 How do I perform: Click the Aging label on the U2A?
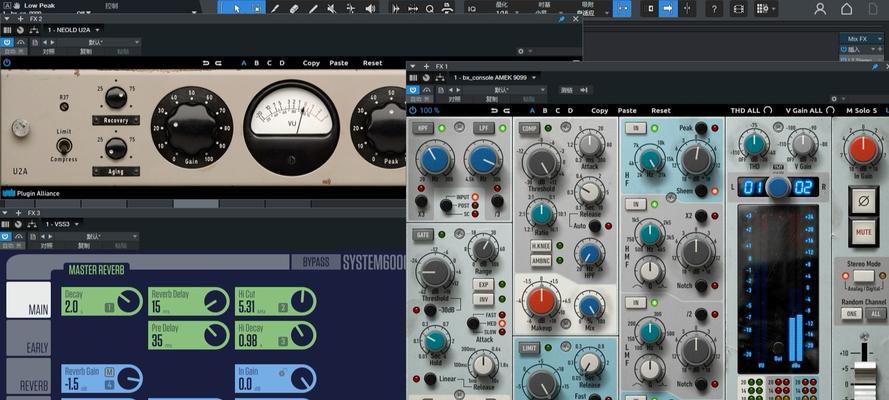click(116, 171)
